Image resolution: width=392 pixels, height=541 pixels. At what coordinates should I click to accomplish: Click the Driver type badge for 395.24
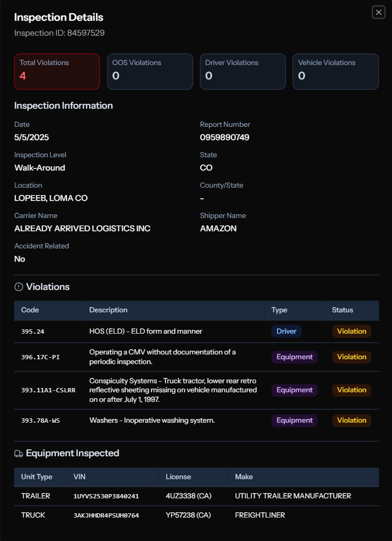point(287,331)
